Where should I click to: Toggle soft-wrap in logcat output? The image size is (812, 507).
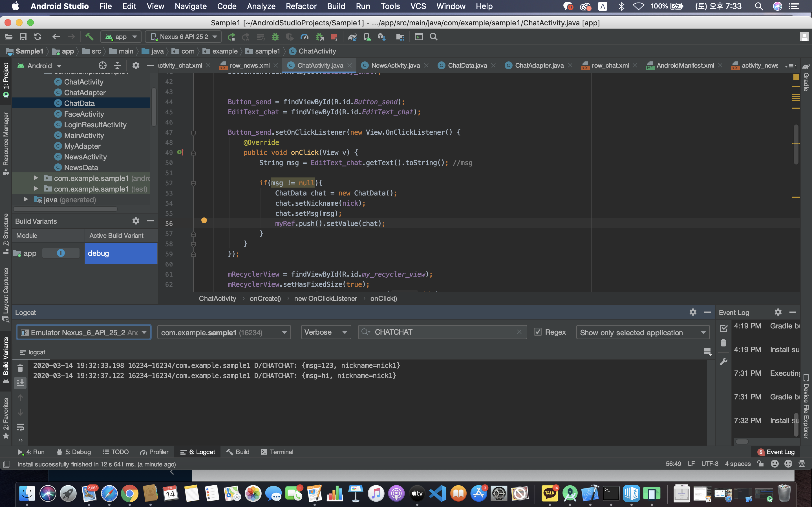pos(20,427)
